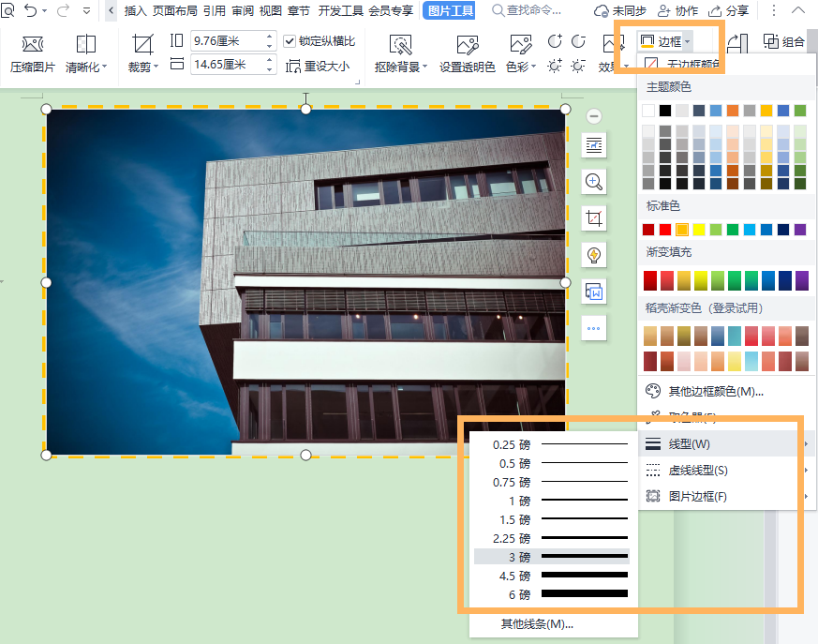Screen dimensions: 818x644
Task: Open the Page Layout (页面布局) tab
Action: (x=175, y=10)
